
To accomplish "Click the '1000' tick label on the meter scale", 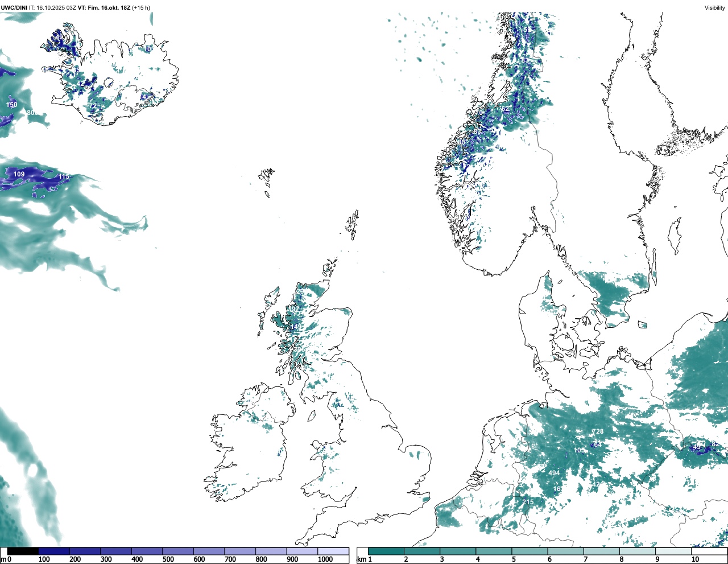I will pos(325,559).
